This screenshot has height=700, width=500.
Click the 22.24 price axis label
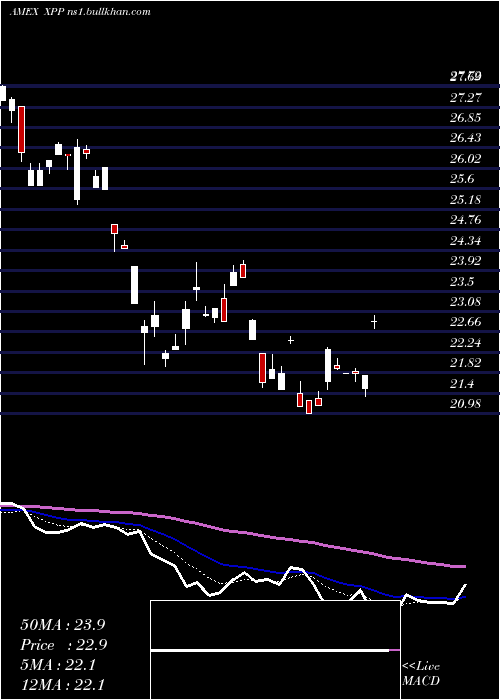tap(466, 343)
